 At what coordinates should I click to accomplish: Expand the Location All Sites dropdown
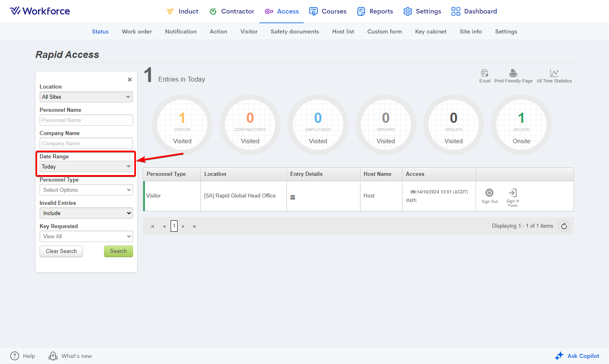coord(86,97)
